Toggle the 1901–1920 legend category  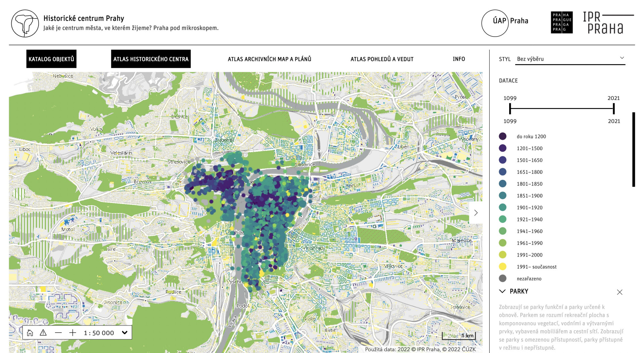point(502,207)
